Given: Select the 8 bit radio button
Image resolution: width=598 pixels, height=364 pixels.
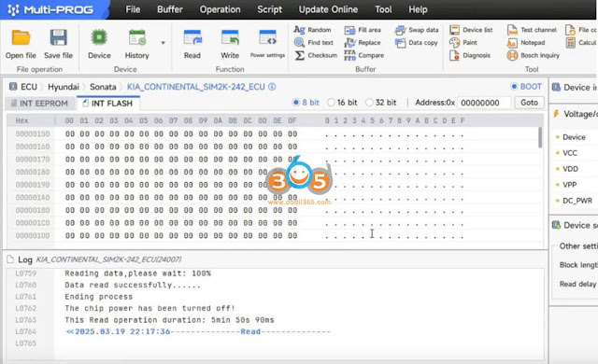Looking at the screenshot, I should (x=295, y=103).
